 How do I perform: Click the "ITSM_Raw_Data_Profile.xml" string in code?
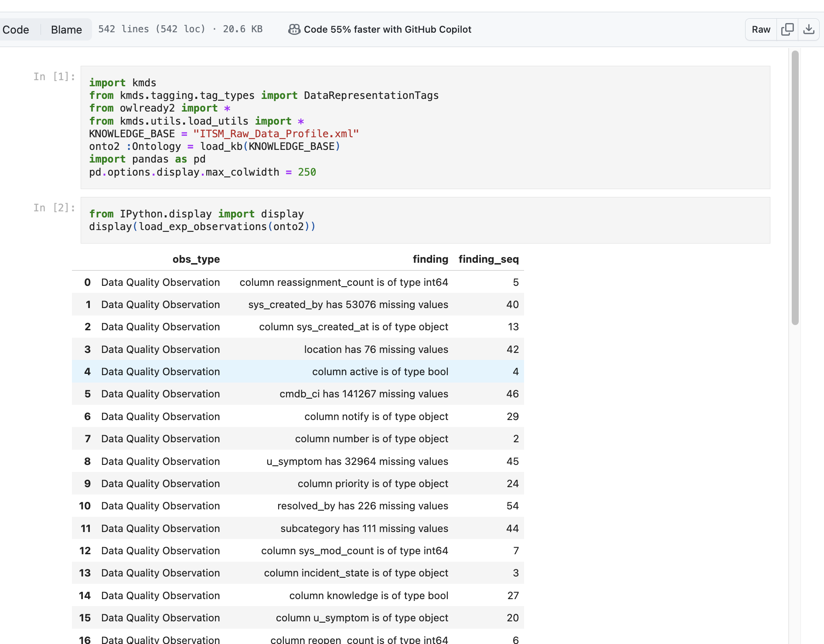pos(276,134)
